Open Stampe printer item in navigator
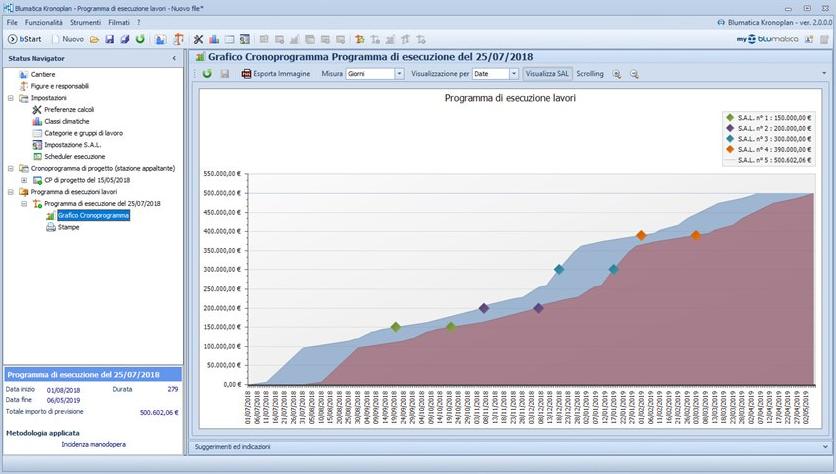Viewport: 836px width, 474px height. click(x=68, y=227)
